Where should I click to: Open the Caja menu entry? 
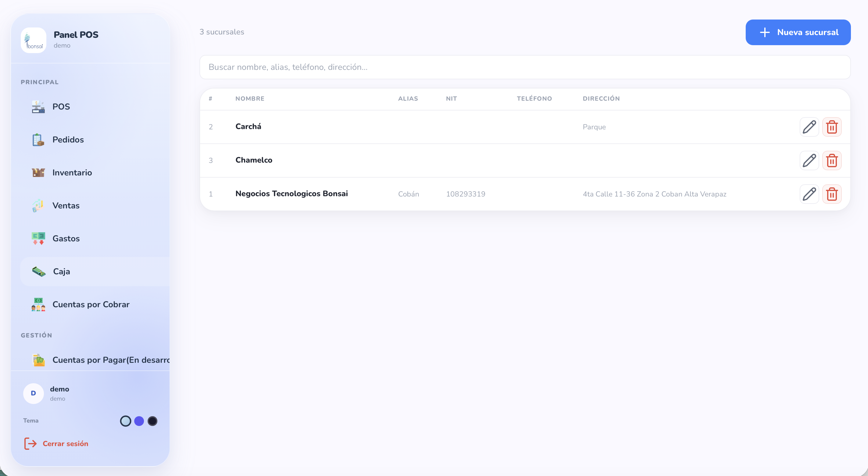pos(61,272)
